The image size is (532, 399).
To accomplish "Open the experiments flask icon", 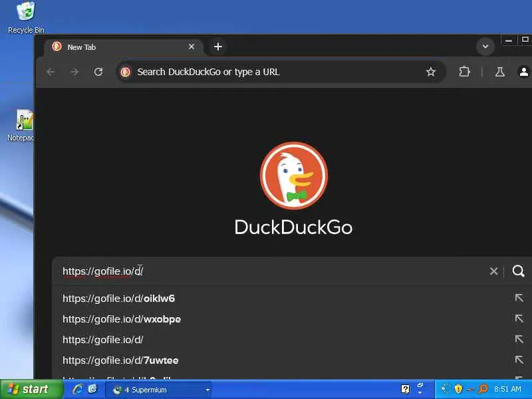I will [500, 72].
